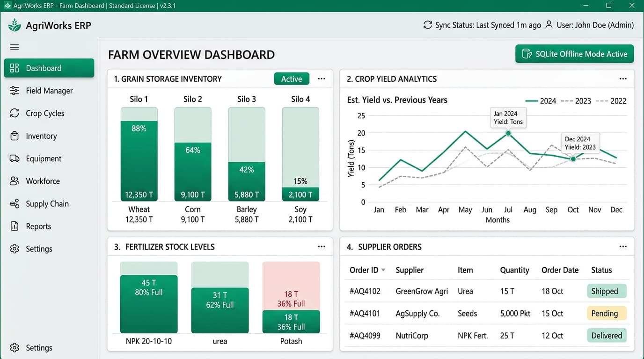This screenshot has height=359, width=644.
Task: Click the Pending status badge
Action: point(607,313)
